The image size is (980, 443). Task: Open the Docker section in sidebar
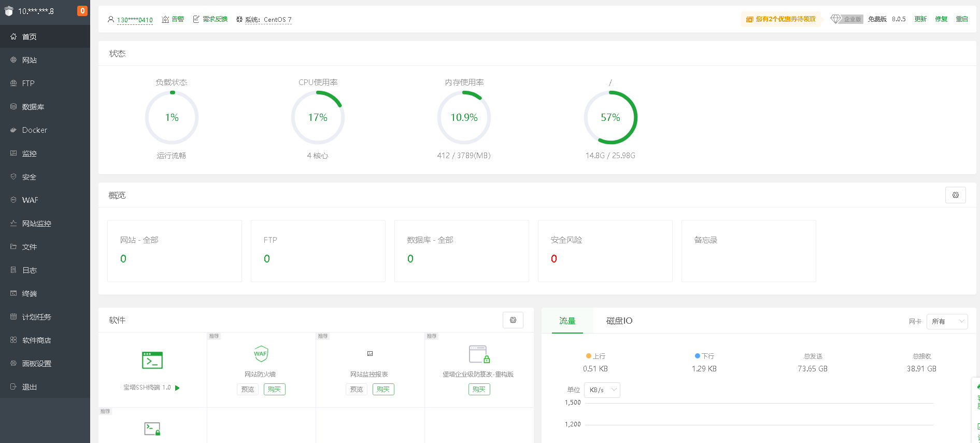click(34, 130)
